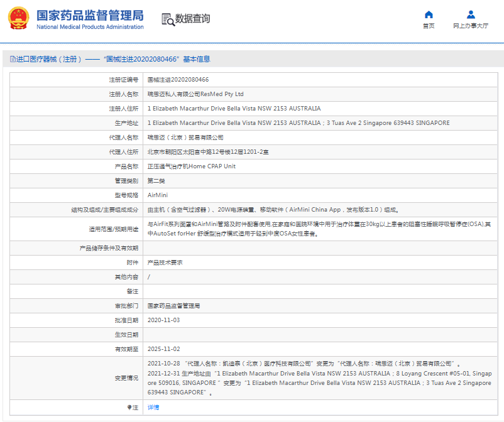Select the 产品技术要求 attachment value

pyautogui.click(x=165, y=262)
